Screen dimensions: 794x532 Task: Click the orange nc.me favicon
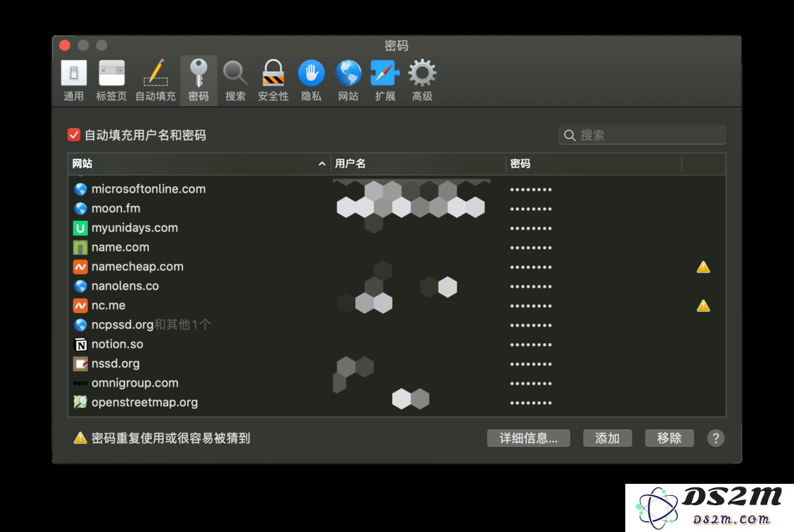(x=81, y=305)
